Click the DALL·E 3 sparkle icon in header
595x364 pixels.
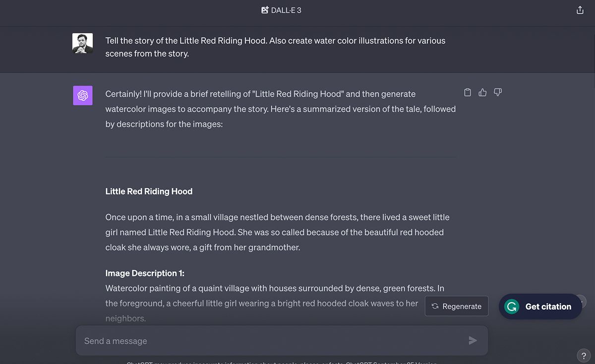click(x=264, y=9)
